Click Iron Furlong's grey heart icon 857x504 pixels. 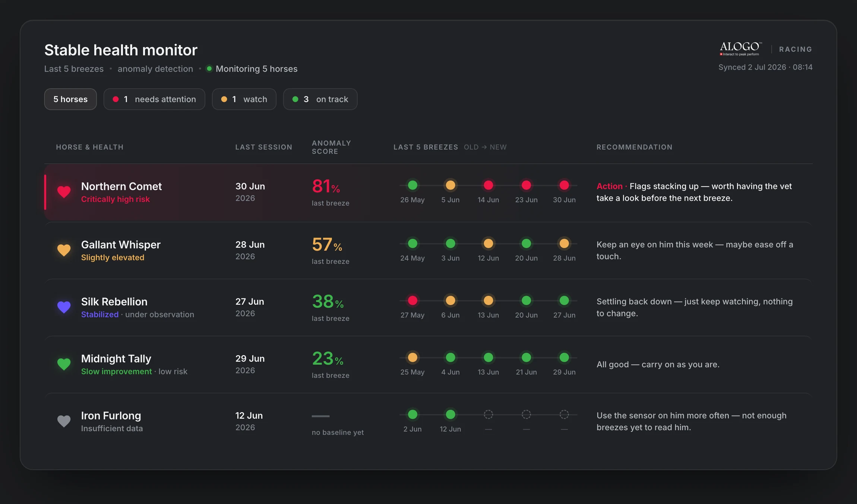[64, 421]
